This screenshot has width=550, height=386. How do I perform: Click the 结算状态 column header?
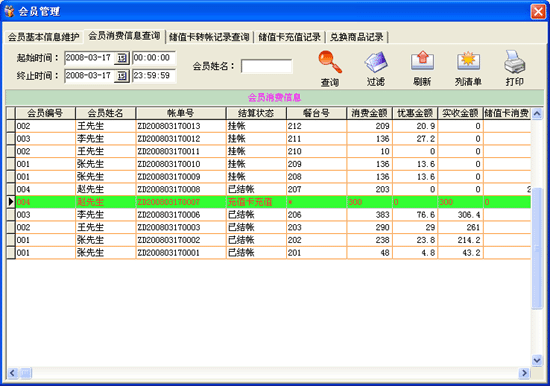[256, 113]
